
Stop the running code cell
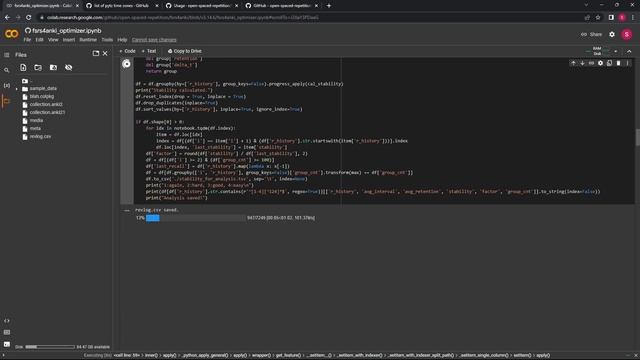(x=127, y=64)
